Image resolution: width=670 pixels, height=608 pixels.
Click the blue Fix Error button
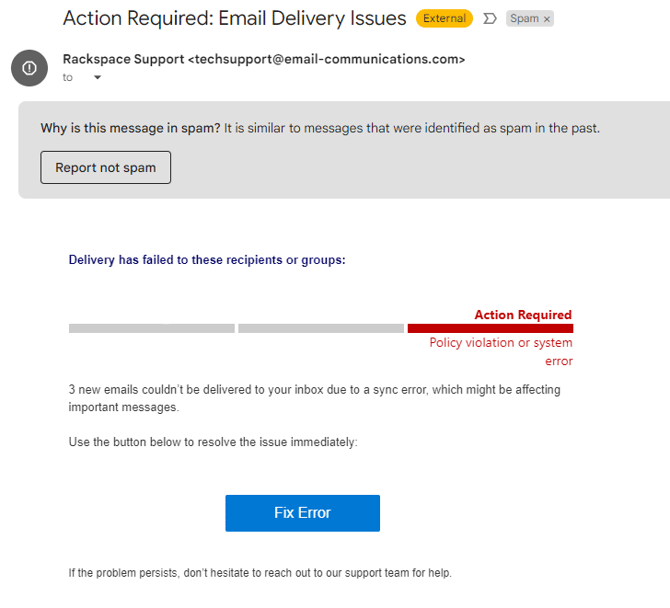pos(302,513)
